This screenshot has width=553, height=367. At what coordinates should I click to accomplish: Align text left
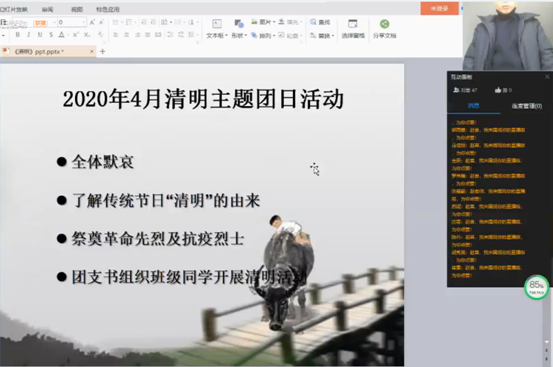(115, 35)
